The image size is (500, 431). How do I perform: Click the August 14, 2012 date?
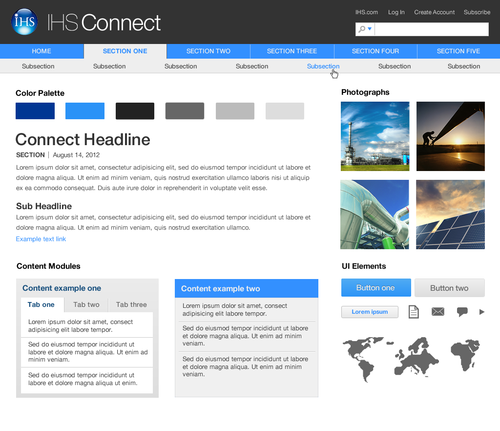[76, 155]
